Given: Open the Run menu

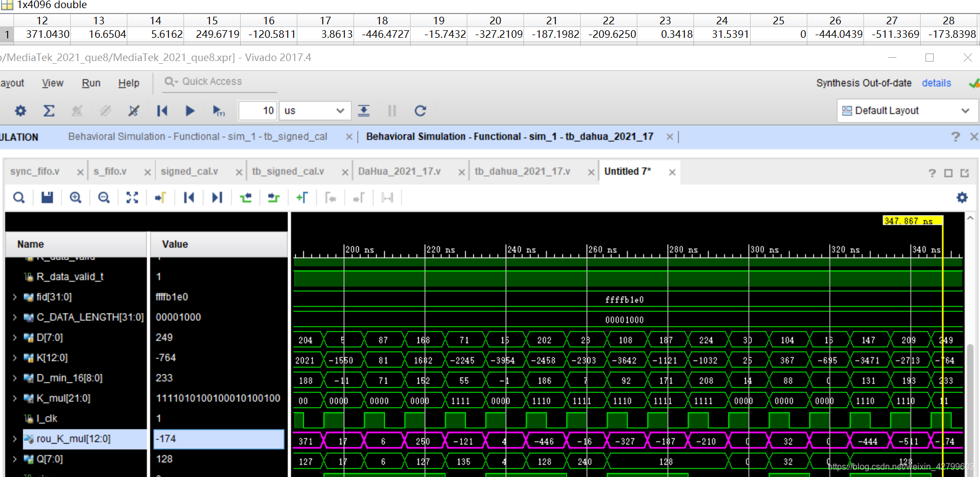Looking at the screenshot, I should pos(91,83).
